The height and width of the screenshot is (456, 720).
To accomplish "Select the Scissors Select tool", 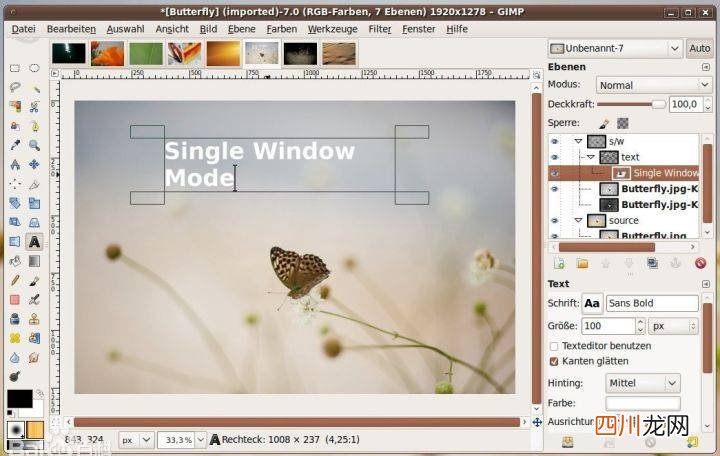I will [34, 107].
